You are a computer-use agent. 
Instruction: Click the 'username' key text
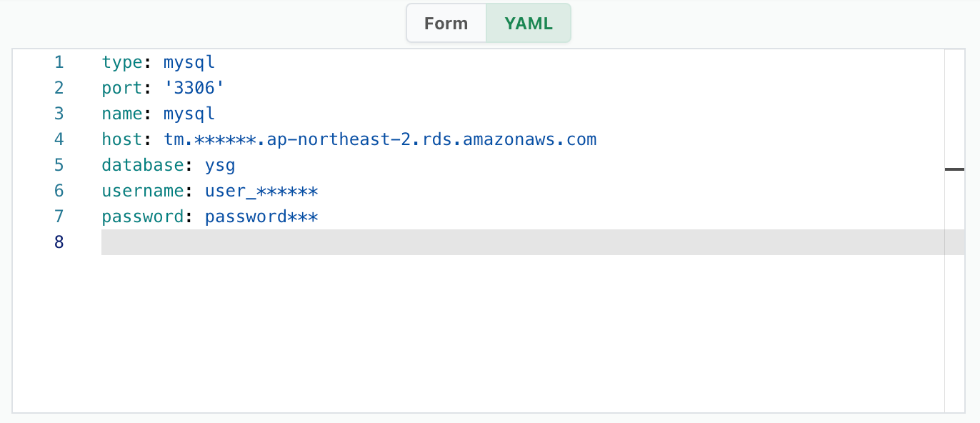coord(143,191)
